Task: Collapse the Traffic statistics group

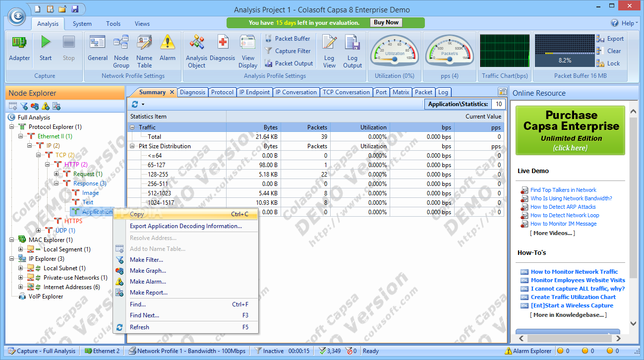Action: point(132,127)
